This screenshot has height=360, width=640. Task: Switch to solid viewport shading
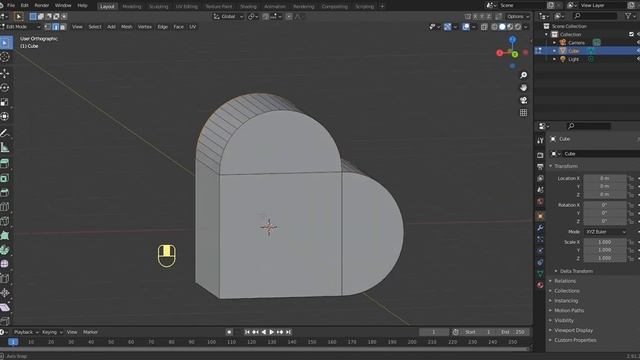coord(502,27)
